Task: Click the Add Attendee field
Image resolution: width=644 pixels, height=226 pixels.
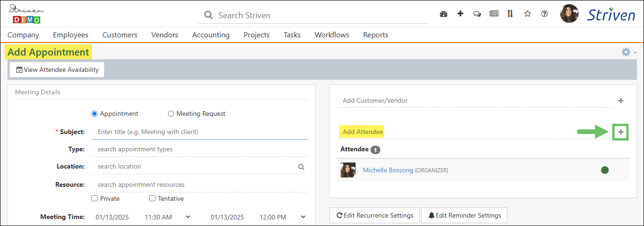Action: click(x=474, y=132)
